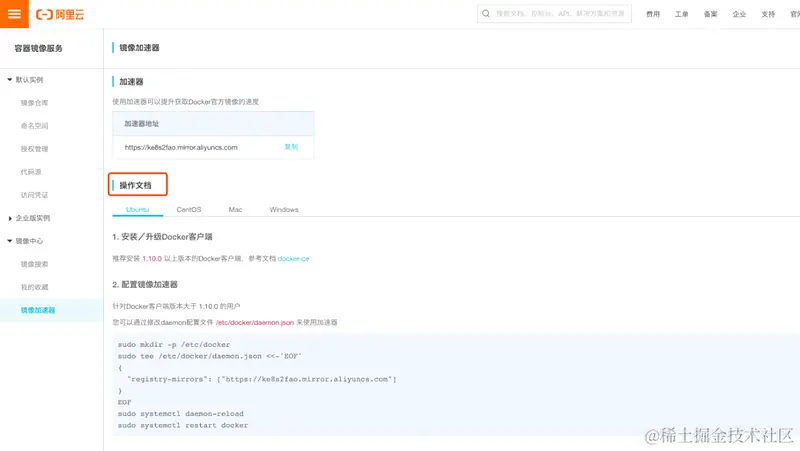Screen dimensions: 800x451
Task: Click the 1.10.0 version text
Action: pos(152,259)
